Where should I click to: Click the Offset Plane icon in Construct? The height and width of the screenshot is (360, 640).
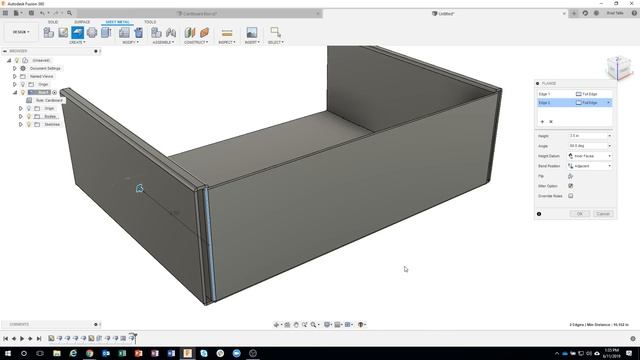point(190,32)
